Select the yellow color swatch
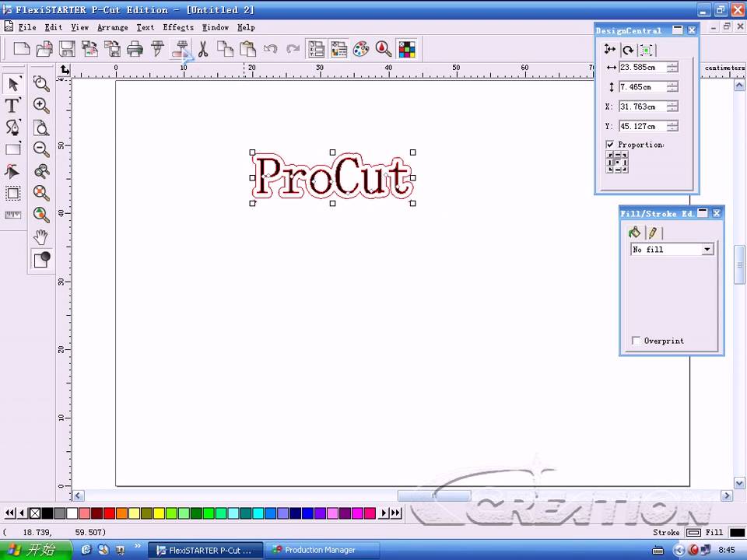The width and height of the screenshot is (747, 560). pyautogui.click(x=159, y=513)
